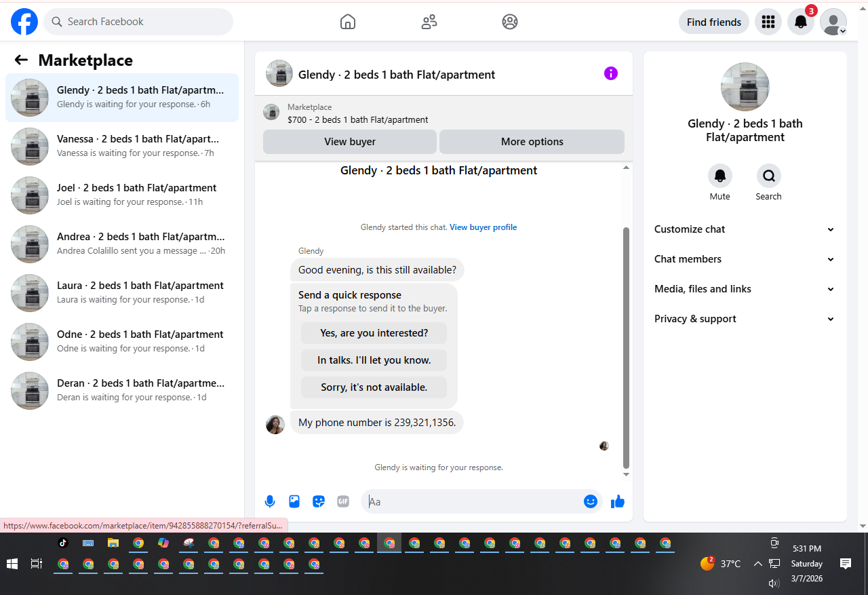868x595 pixels.
Task: Open Laura's conversation in the list
Action: (x=122, y=293)
